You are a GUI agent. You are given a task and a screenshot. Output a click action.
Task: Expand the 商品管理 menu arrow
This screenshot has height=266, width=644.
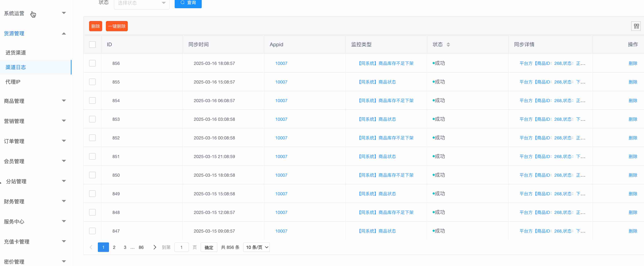(64, 101)
